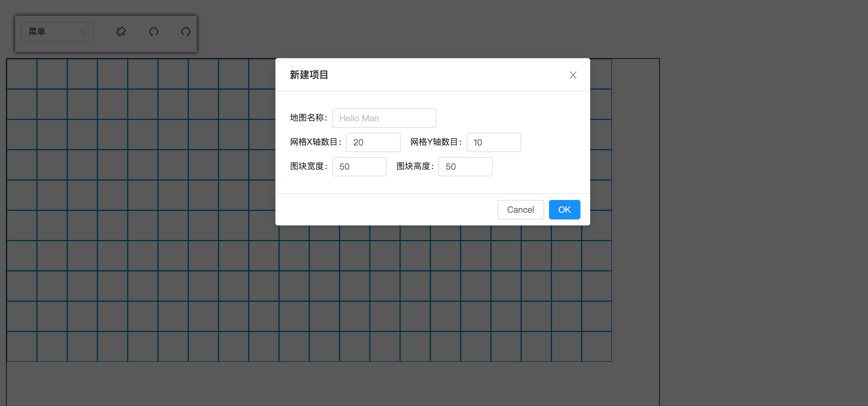Click the 新建项目 dialog title
This screenshot has width=868, height=406.
click(309, 75)
